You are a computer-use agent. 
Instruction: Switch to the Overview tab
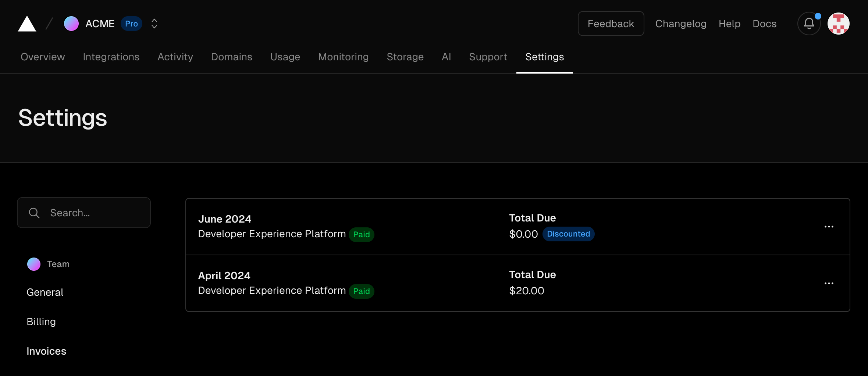coord(43,57)
